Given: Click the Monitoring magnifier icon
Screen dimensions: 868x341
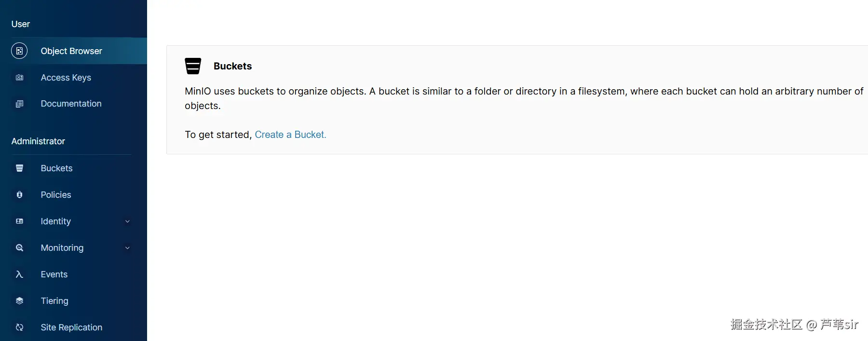Looking at the screenshot, I should pyautogui.click(x=19, y=247).
